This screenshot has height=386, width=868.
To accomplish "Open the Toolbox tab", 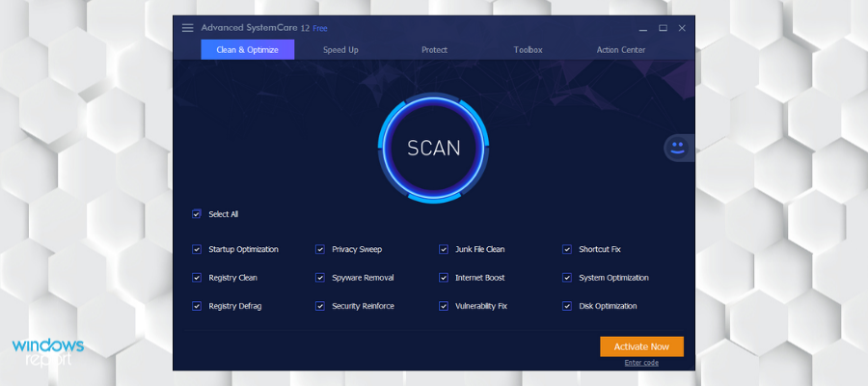I will click(x=528, y=50).
